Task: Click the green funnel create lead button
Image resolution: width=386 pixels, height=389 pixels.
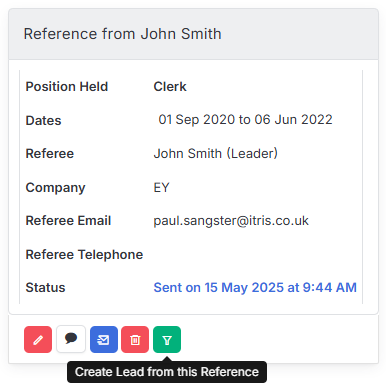Action: coord(167,339)
